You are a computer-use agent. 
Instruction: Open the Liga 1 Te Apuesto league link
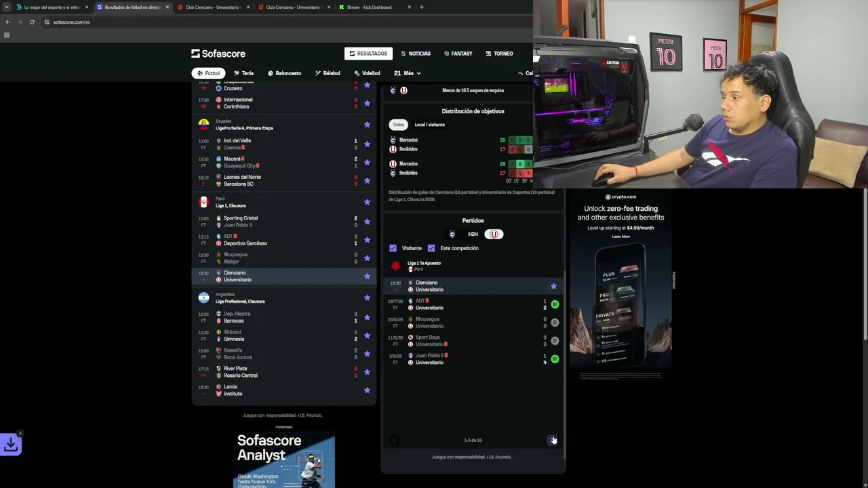click(424, 263)
